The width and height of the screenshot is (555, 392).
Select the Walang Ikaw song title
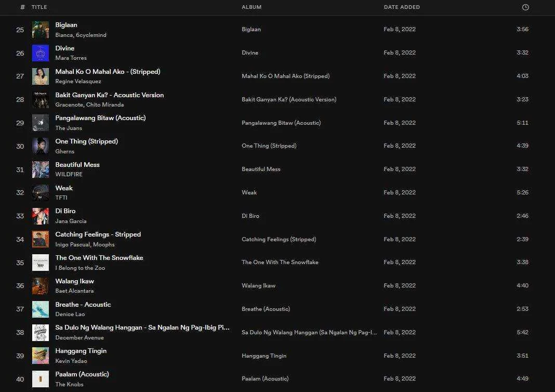[x=75, y=281]
